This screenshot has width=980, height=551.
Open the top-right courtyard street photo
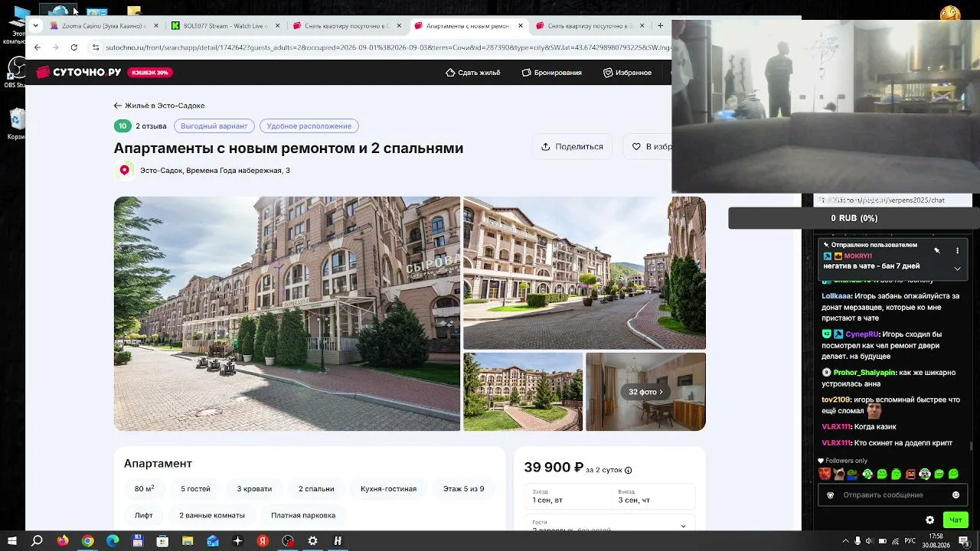point(584,272)
